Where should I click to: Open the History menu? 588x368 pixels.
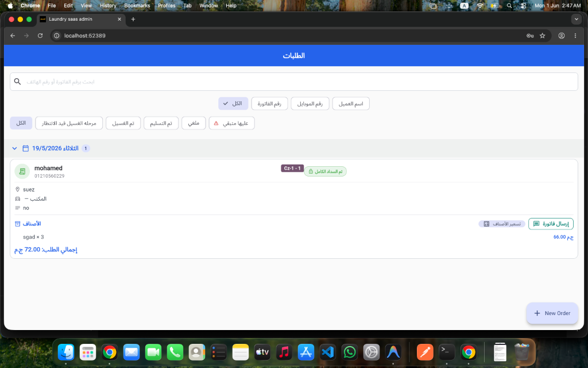tap(108, 6)
